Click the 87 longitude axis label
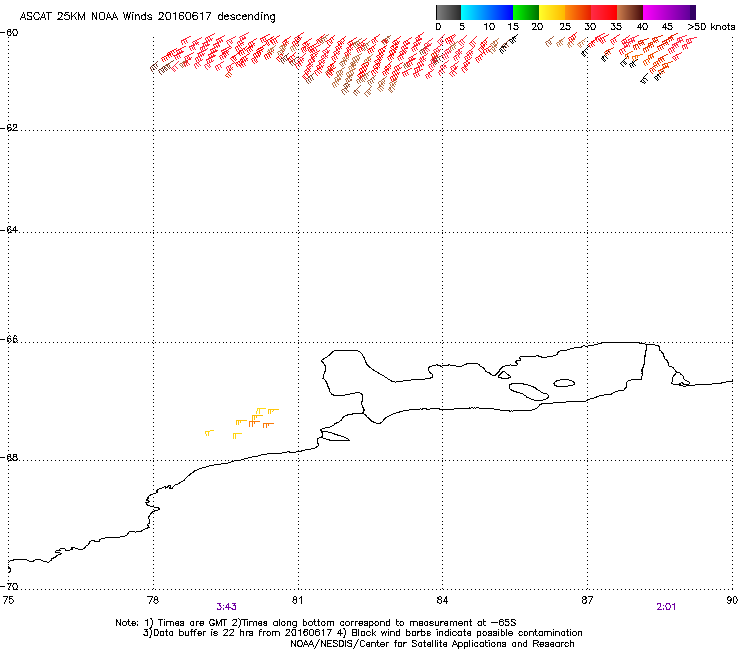 [587, 600]
